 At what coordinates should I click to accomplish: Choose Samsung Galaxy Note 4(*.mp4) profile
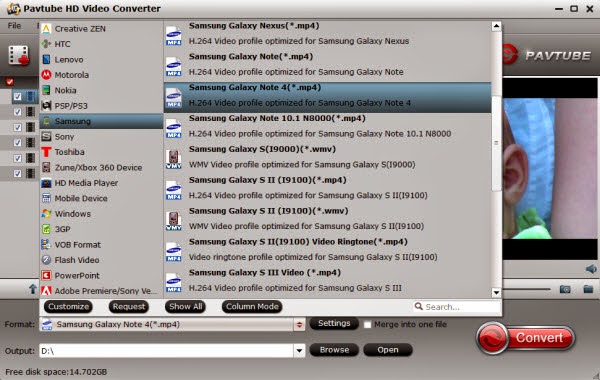pyautogui.click(x=328, y=98)
